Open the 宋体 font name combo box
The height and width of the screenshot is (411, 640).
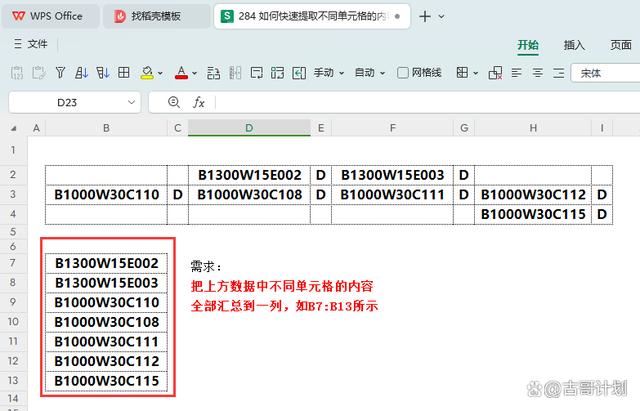[605, 73]
